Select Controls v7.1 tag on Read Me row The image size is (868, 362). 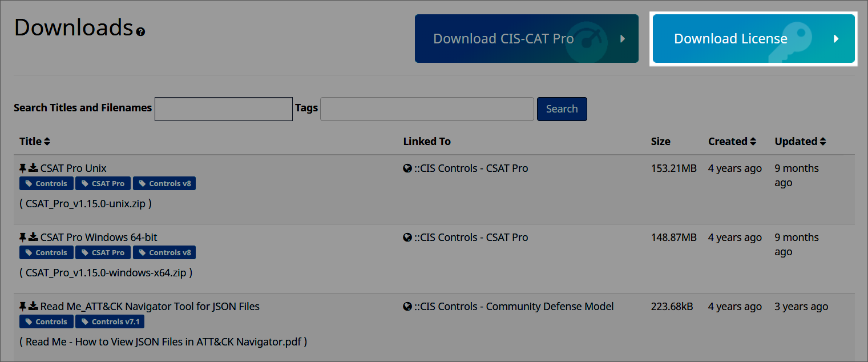point(110,322)
